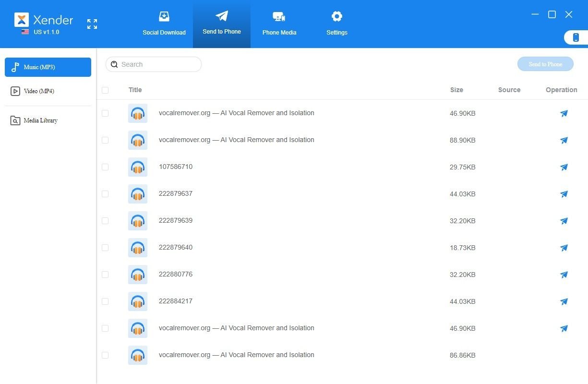
Task: Click headphone thumbnail of 222879637
Action: [x=138, y=194]
